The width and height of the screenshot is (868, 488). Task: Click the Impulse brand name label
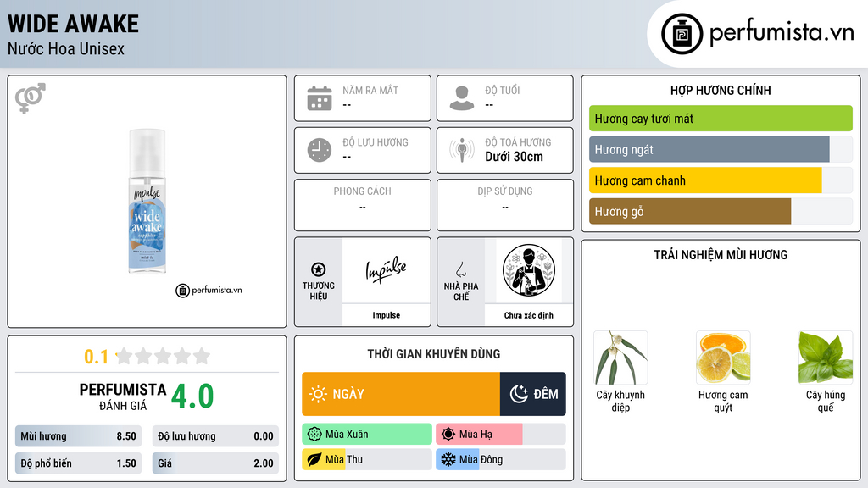[x=386, y=315]
